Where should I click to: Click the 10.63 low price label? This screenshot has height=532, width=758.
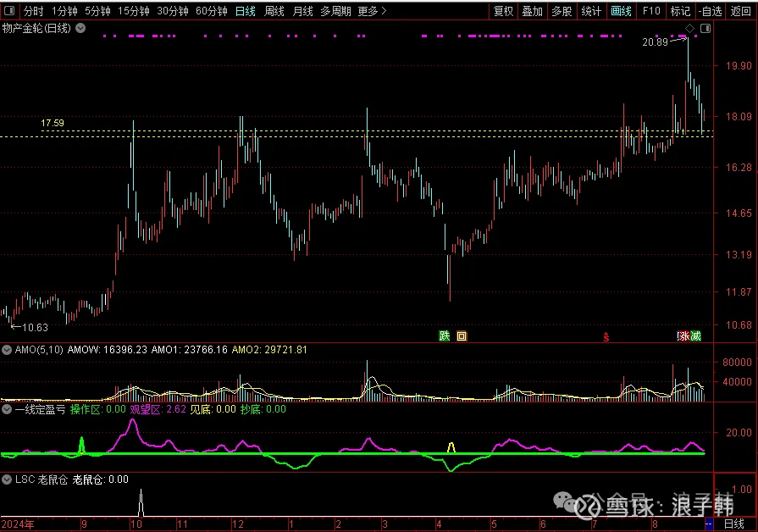click(35, 328)
